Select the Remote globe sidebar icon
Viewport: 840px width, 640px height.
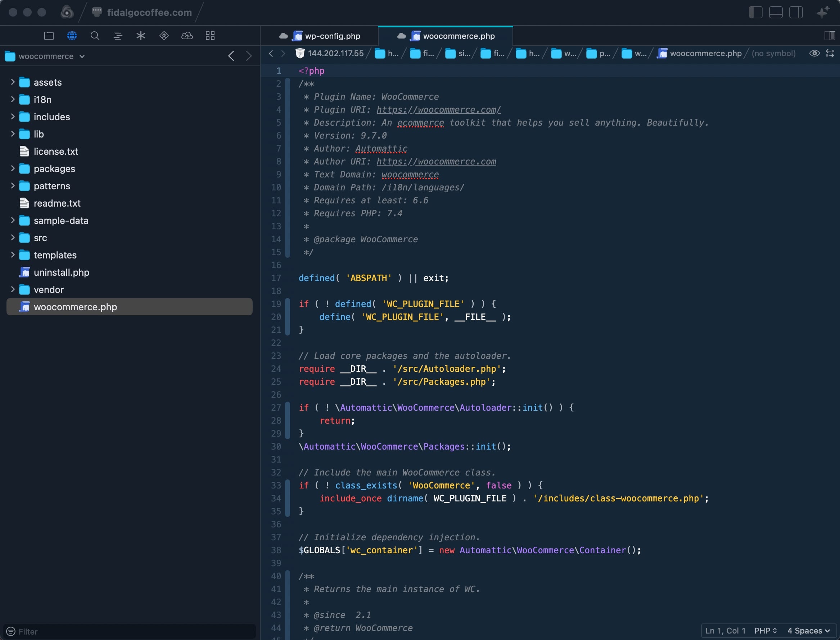(x=72, y=36)
